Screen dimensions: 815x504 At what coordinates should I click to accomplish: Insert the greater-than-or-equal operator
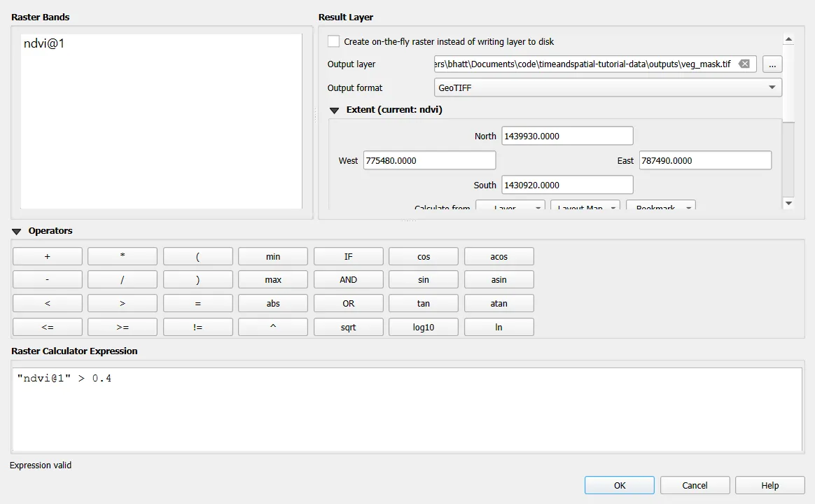pyautogui.click(x=122, y=328)
